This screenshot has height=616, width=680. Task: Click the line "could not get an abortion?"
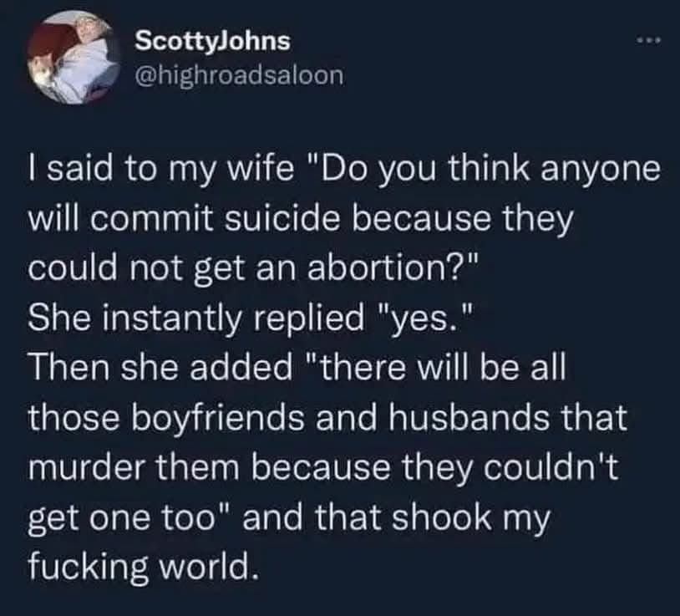click(254, 269)
